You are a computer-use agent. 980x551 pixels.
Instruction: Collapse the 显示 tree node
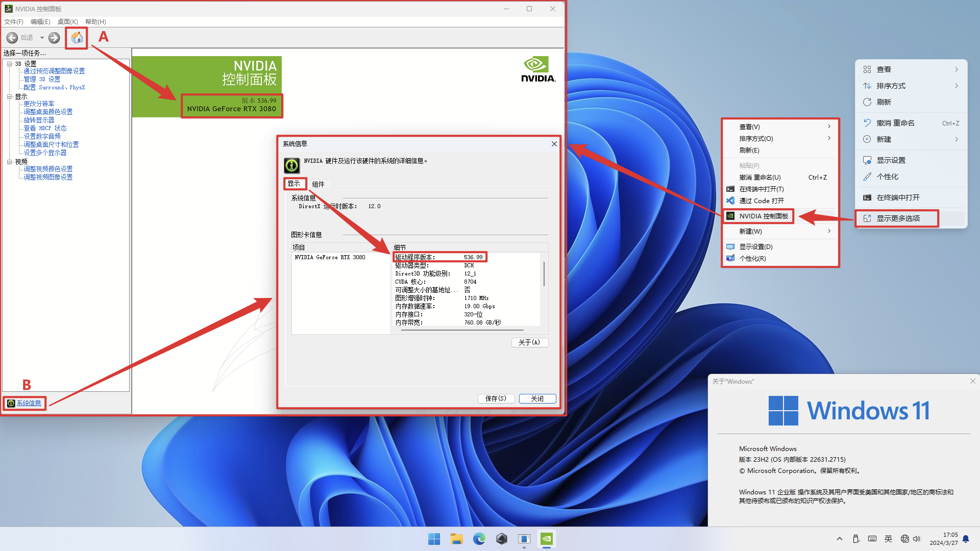click(x=9, y=96)
